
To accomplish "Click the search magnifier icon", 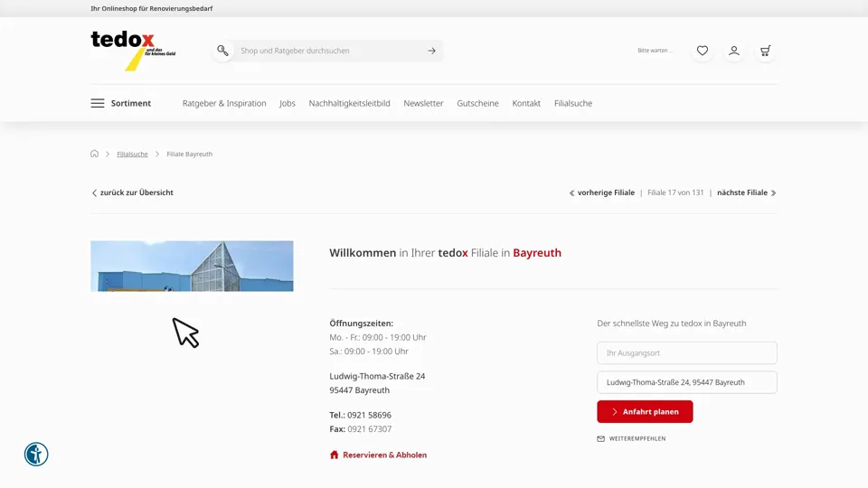I will pyautogui.click(x=222, y=51).
